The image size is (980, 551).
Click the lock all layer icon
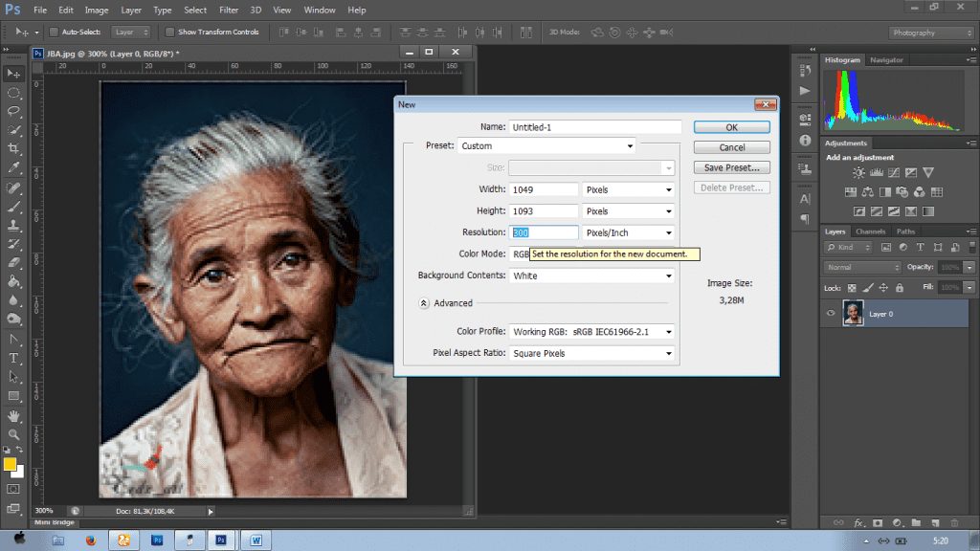898,288
